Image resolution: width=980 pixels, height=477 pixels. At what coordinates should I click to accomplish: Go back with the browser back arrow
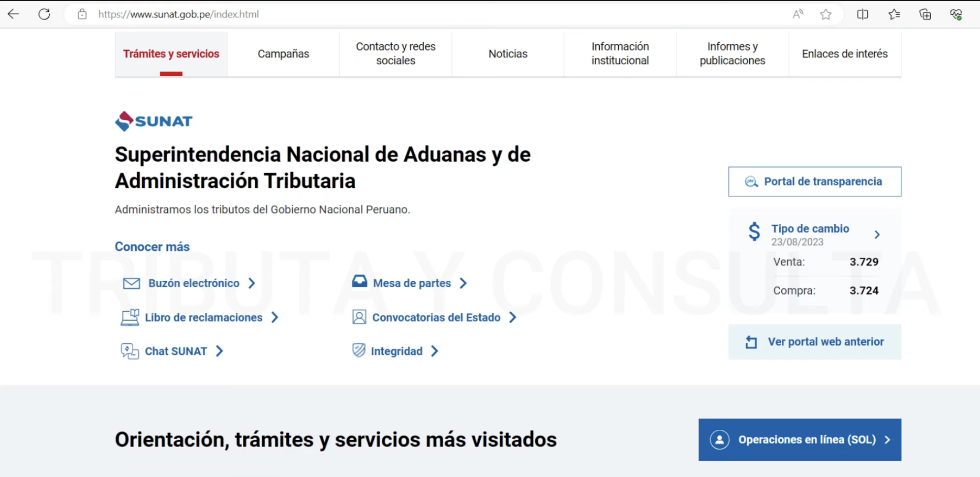click(x=14, y=14)
